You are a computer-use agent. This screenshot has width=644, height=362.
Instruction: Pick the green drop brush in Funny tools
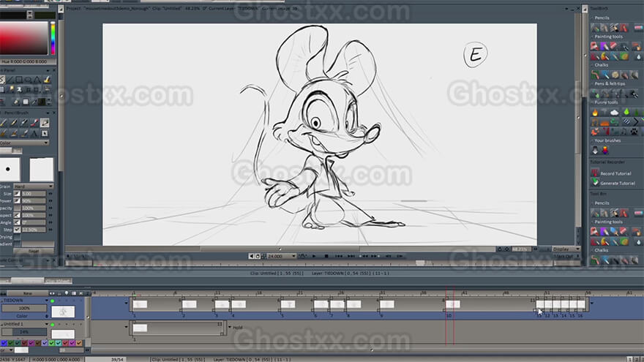tap(626, 112)
